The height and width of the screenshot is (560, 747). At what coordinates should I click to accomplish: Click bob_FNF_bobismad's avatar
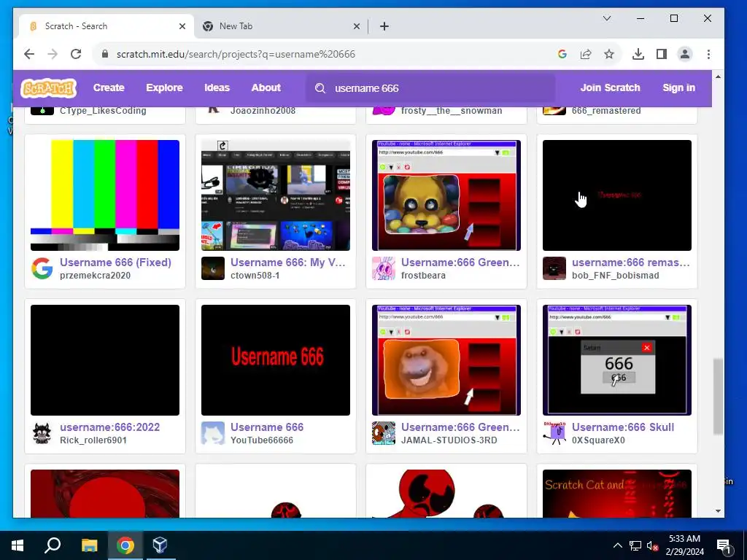click(554, 268)
